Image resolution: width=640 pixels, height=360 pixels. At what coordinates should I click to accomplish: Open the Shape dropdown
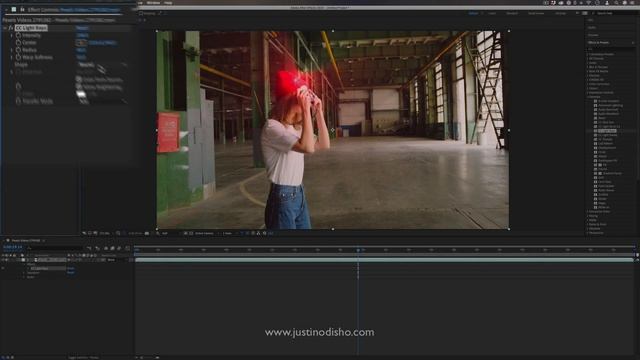coord(101,64)
